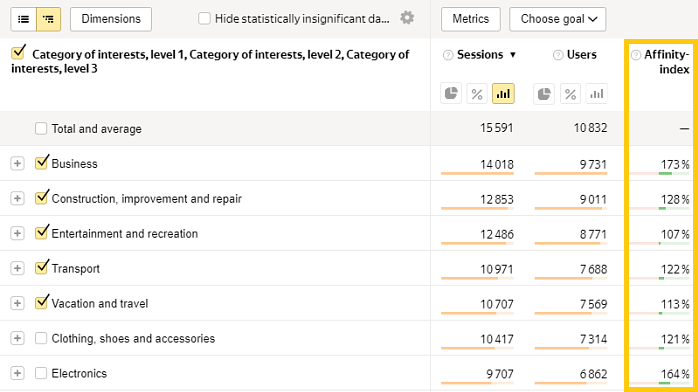Show Users as percentage

570,93
